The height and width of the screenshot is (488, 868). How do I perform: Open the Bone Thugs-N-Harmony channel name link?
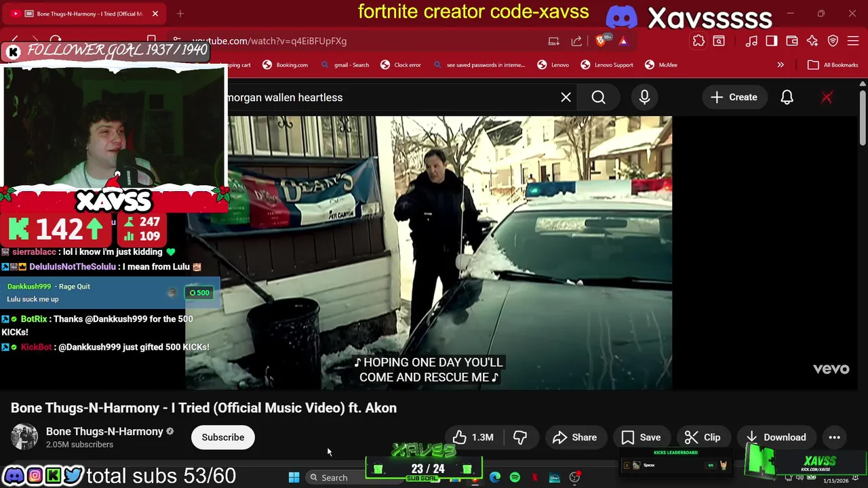[x=104, y=431]
